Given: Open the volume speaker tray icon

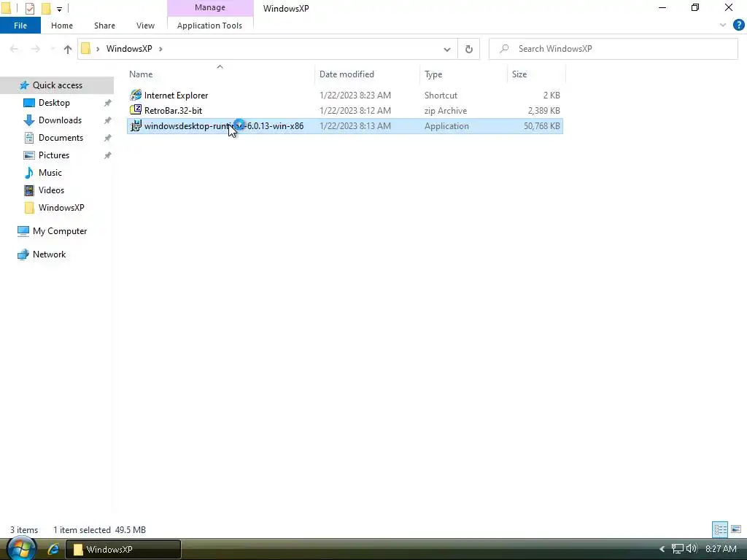Looking at the screenshot, I should pos(692,549).
